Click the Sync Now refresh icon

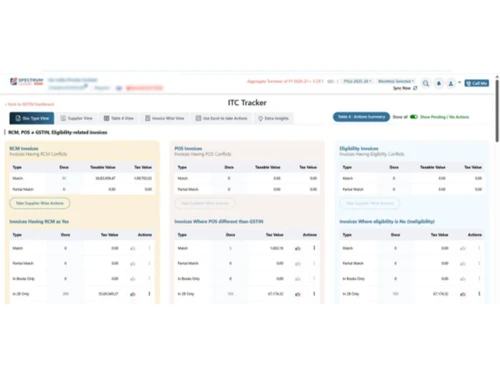click(x=415, y=88)
